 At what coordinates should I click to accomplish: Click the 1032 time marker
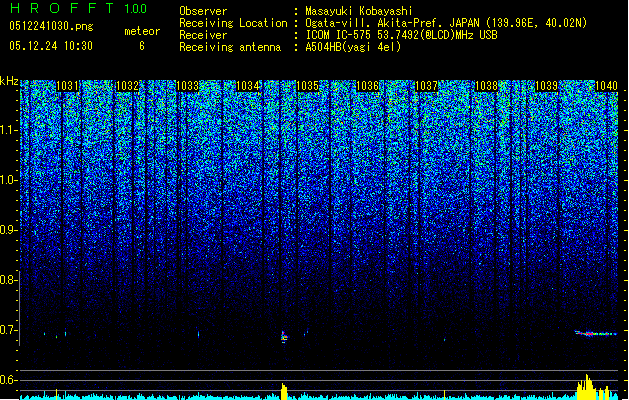click(x=127, y=86)
